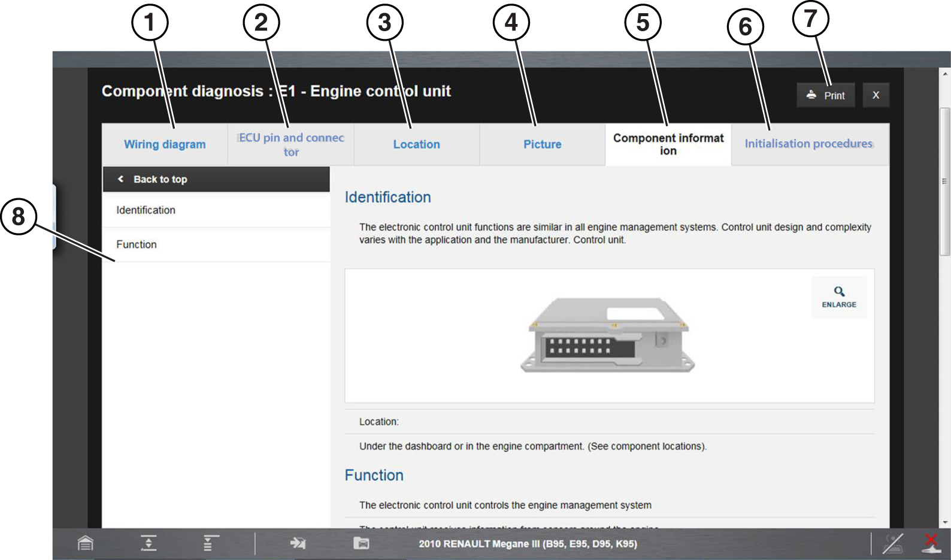Jump to Function section in sidebar
The height and width of the screenshot is (560, 951).
(137, 244)
